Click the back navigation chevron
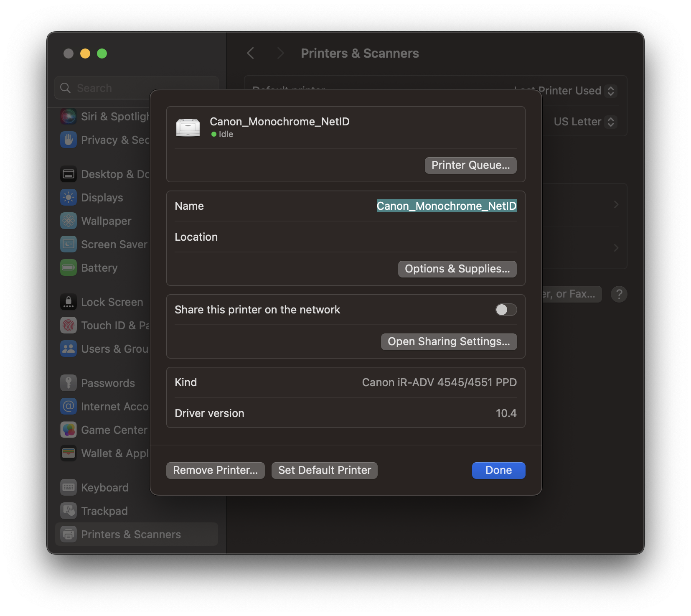This screenshot has width=691, height=616. (x=250, y=53)
